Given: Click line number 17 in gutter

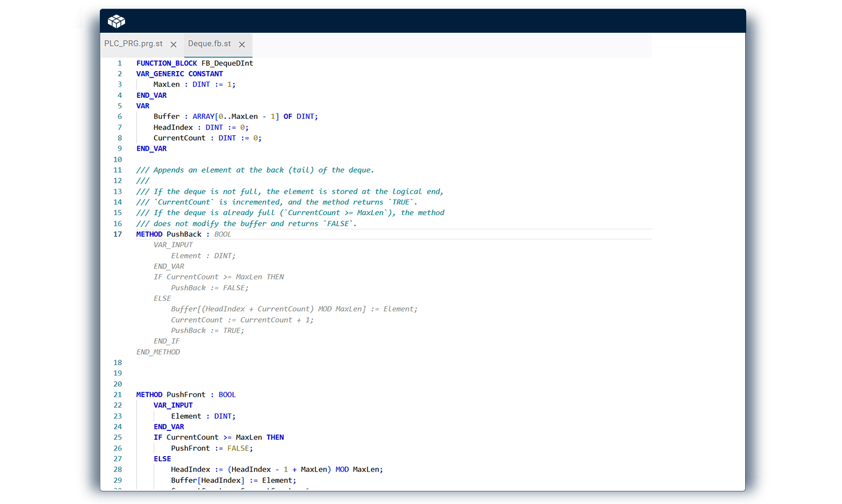Looking at the screenshot, I should (x=117, y=234).
